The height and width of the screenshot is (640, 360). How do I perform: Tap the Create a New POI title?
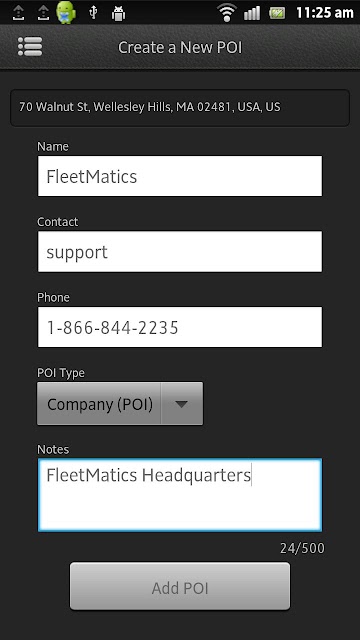click(x=180, y=47)
